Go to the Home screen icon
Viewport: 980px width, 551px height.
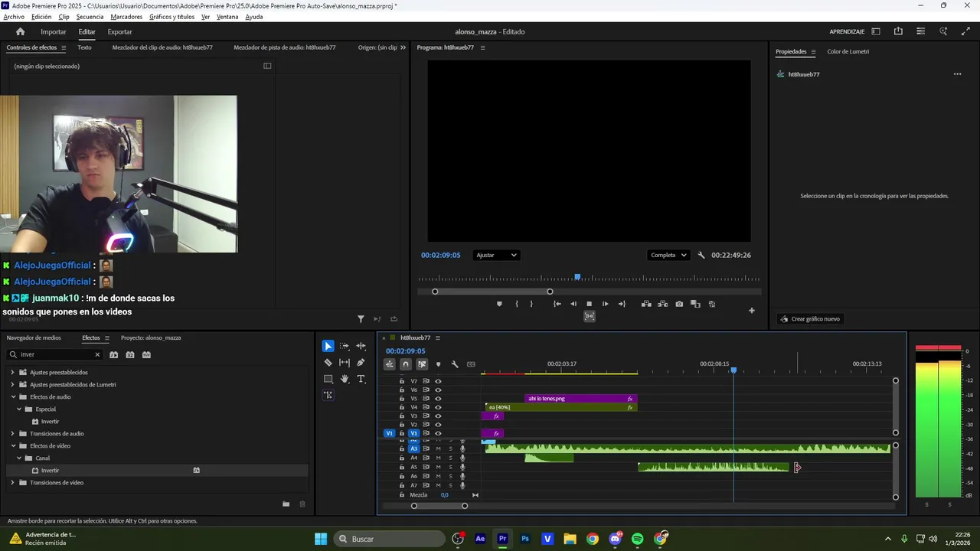coord(21,31)
